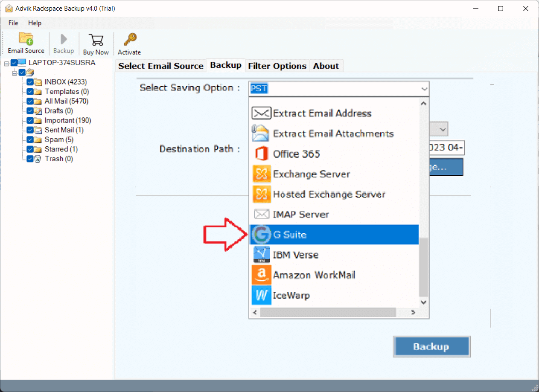Open the Help menu
The height and width of the screenshot is (392, 539).
(x=35, y=23)
